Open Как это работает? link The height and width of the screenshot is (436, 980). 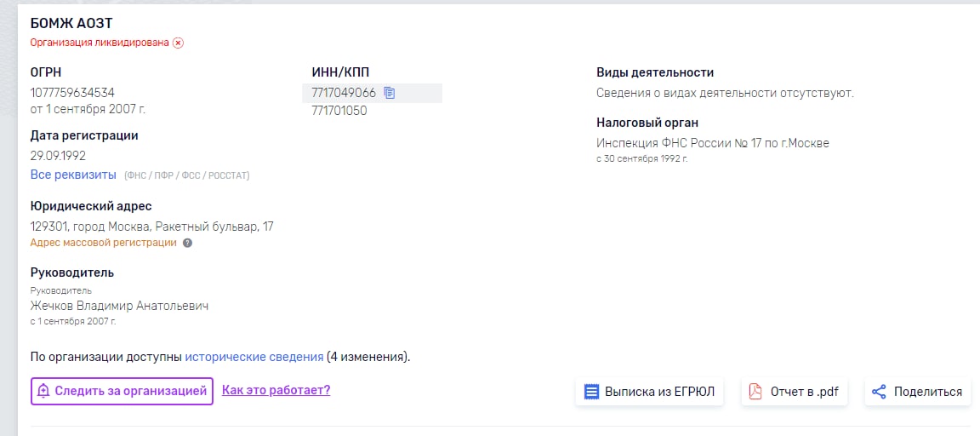(x=276, y=390)
